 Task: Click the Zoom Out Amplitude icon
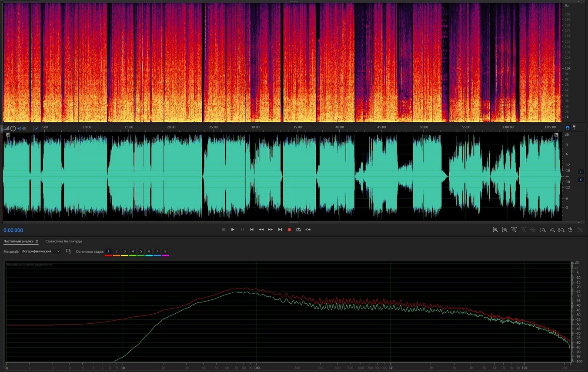click(x=504, y=230)
